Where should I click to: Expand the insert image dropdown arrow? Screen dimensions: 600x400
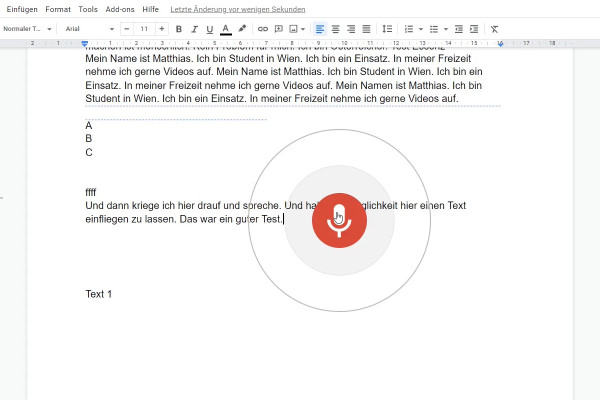303,29
